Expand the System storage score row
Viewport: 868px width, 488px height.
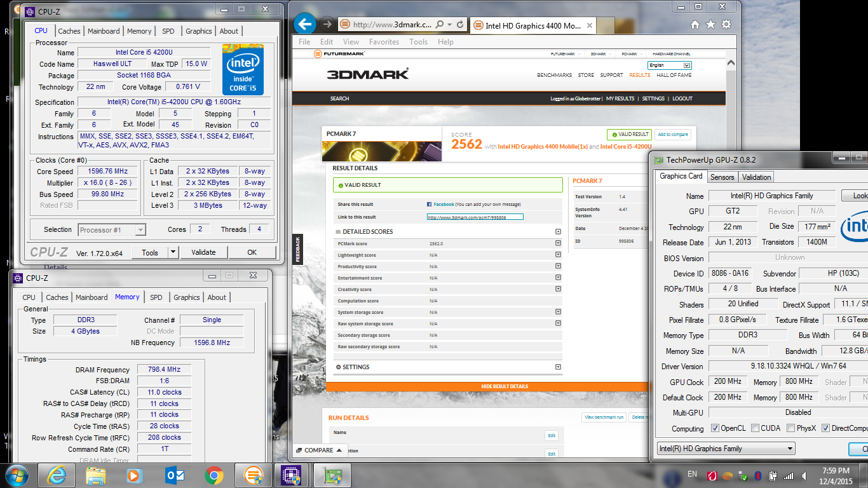tap(558, 312)
